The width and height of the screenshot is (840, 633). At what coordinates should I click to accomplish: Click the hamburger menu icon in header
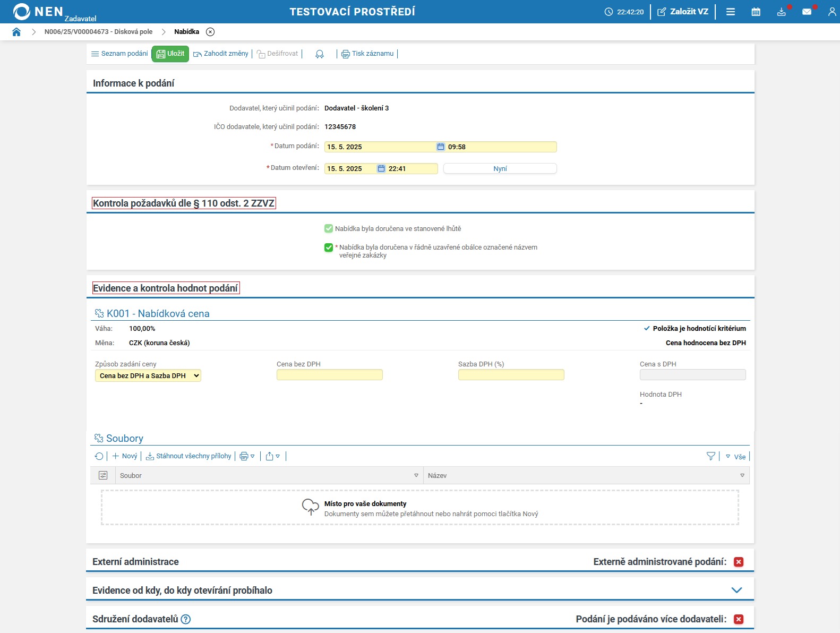731,12
